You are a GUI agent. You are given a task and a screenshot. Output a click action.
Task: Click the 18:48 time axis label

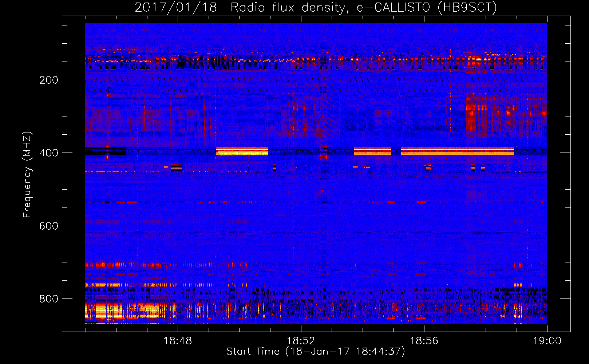click(x=178, y=341)
